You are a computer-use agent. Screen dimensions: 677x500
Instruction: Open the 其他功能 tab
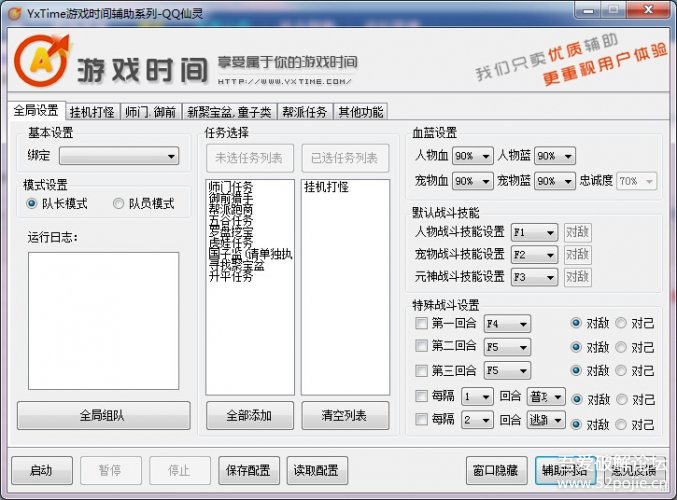(361, 112)
